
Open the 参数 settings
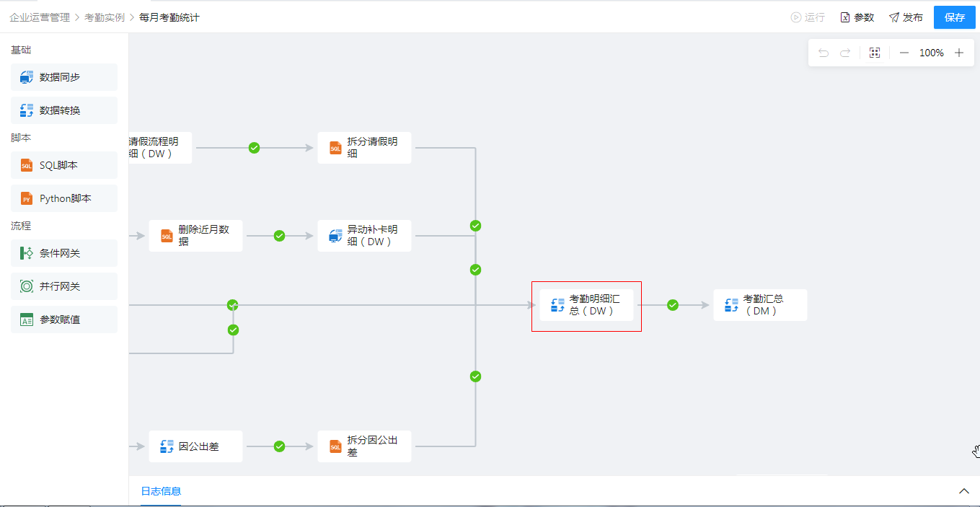pos(857,17)
